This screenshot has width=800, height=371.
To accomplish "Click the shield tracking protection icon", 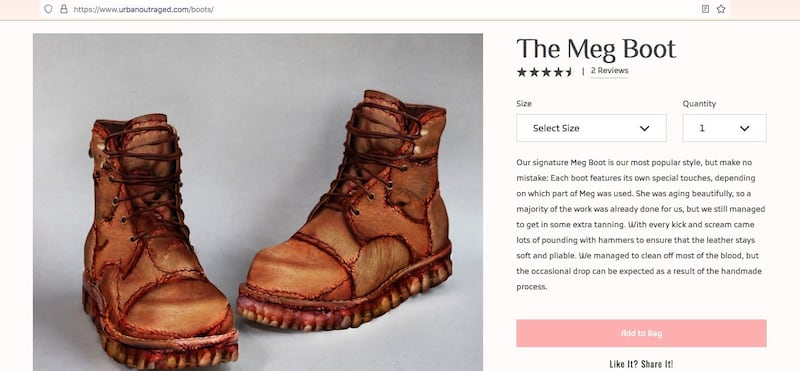I will (x=48, y=9).
